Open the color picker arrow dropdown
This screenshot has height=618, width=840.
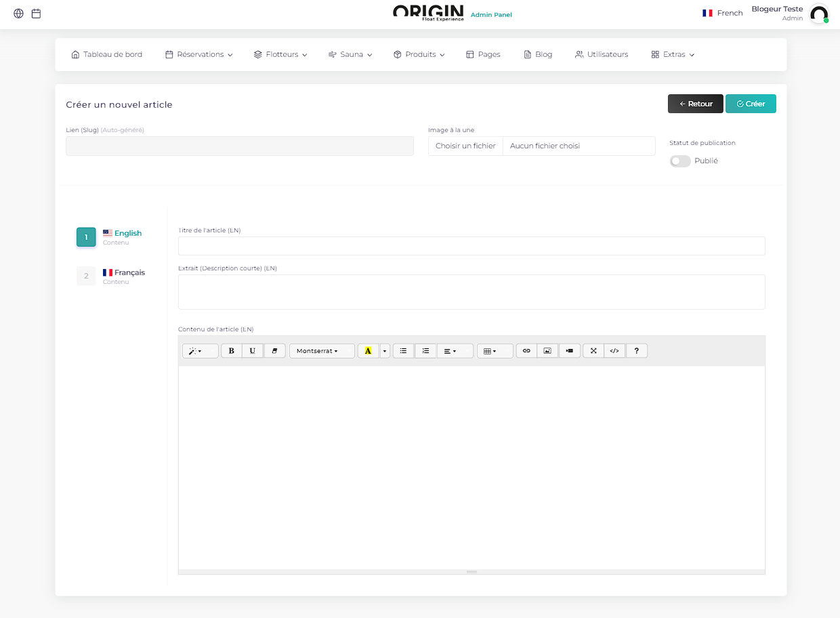385,351
